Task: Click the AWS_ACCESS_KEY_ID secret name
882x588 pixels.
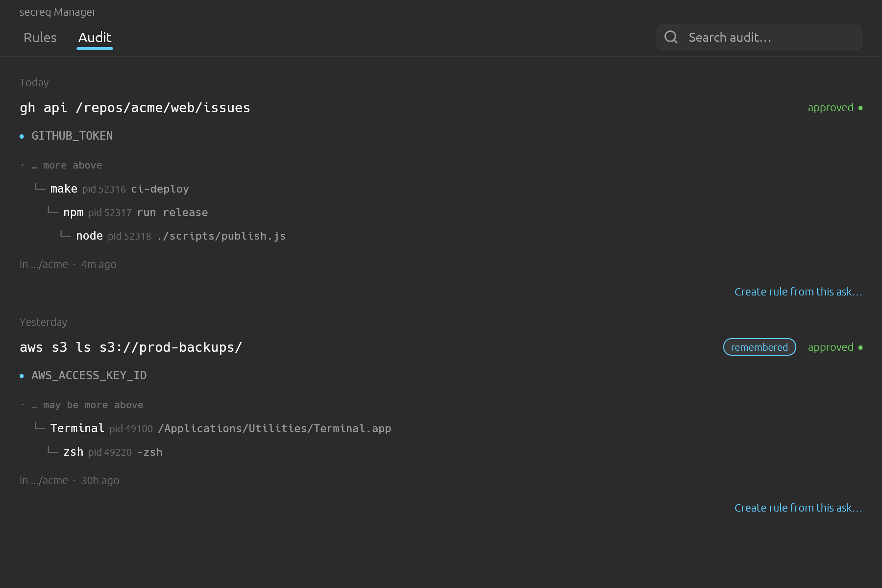Action: click(89, 375)
